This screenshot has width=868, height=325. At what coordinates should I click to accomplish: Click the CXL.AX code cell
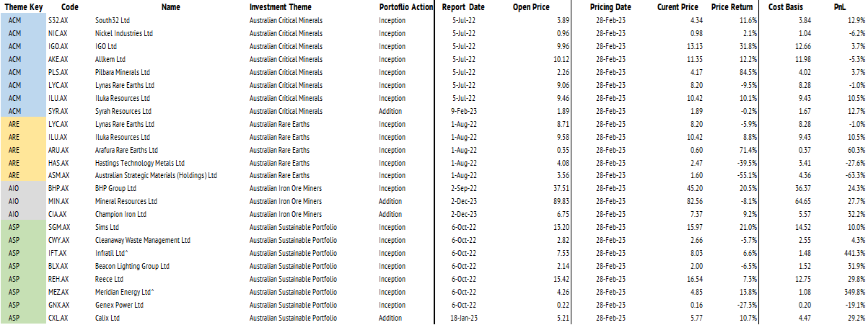pos(58,318)
